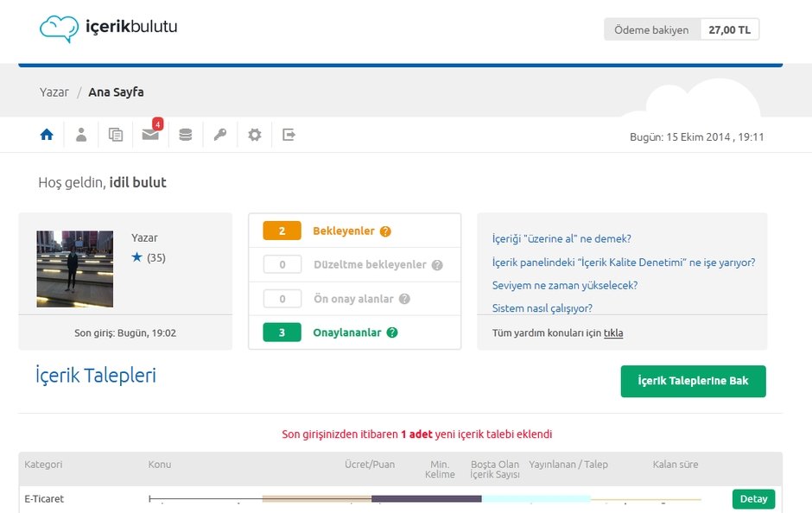Open the user profile icon
This screenshot has width=812, height=513.
pyautogui.click(x=81, y=135)
